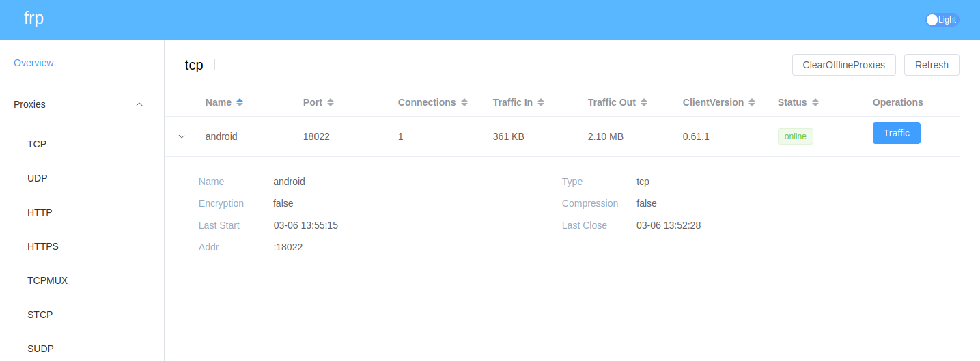Sort table by Name column icon
The image size is (980, 361).
[x=240, y=102]
